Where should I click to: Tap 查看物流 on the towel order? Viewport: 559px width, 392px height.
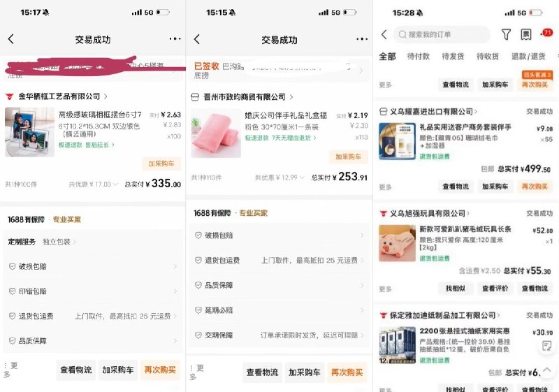coord(263,372)
